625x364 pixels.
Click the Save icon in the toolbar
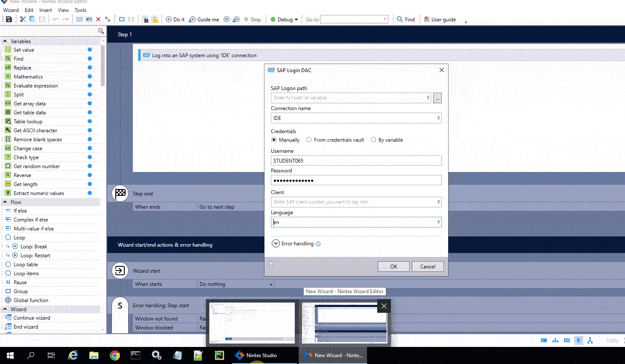coord(9,19)
